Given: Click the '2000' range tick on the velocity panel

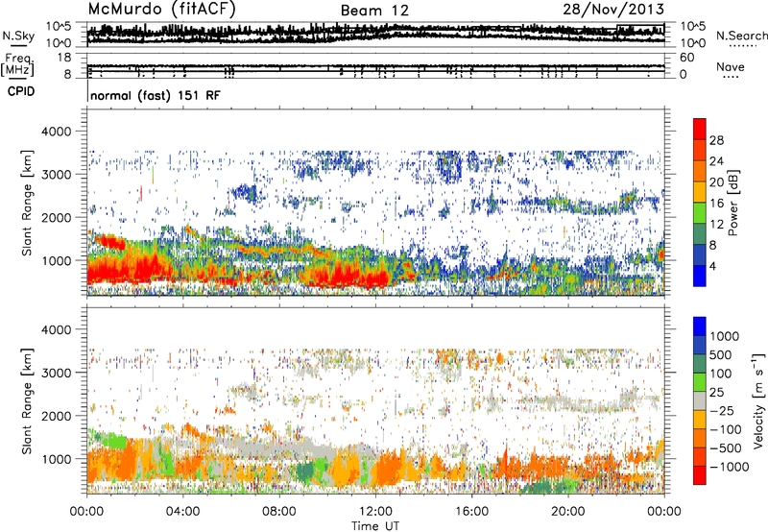Looking at the screenshot, I should pyautogui.click(x=56, y=416).
